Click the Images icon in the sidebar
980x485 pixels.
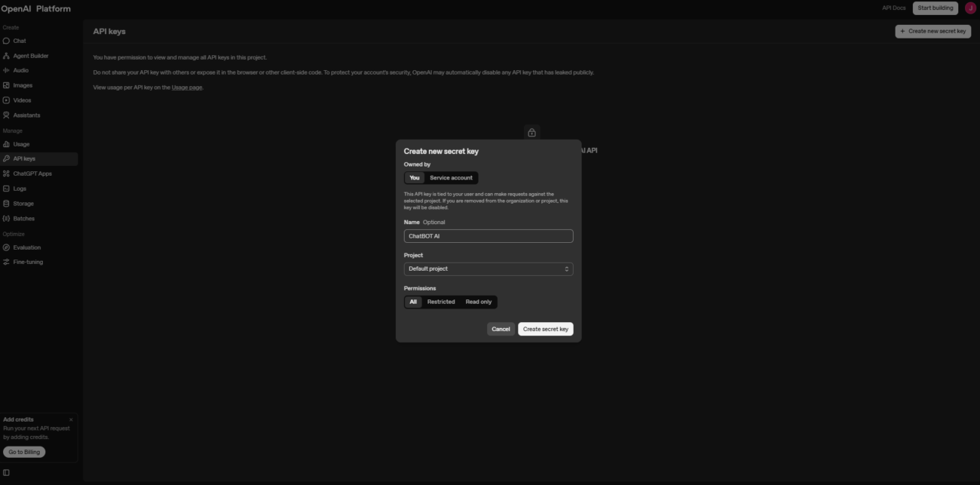(x=6, y=85)
